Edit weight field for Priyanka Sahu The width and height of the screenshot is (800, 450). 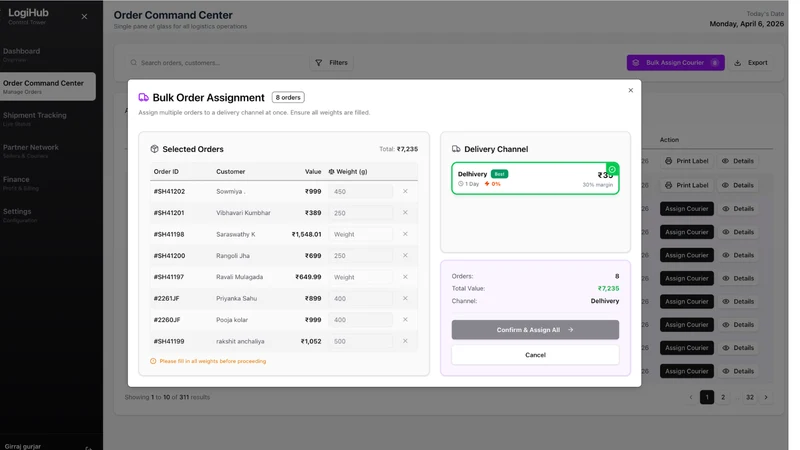[360, 299]
